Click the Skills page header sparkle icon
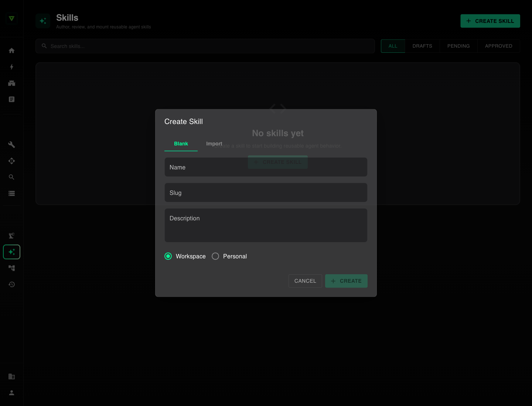The width and height of the screenshot is (532, 406). (43, 21)
